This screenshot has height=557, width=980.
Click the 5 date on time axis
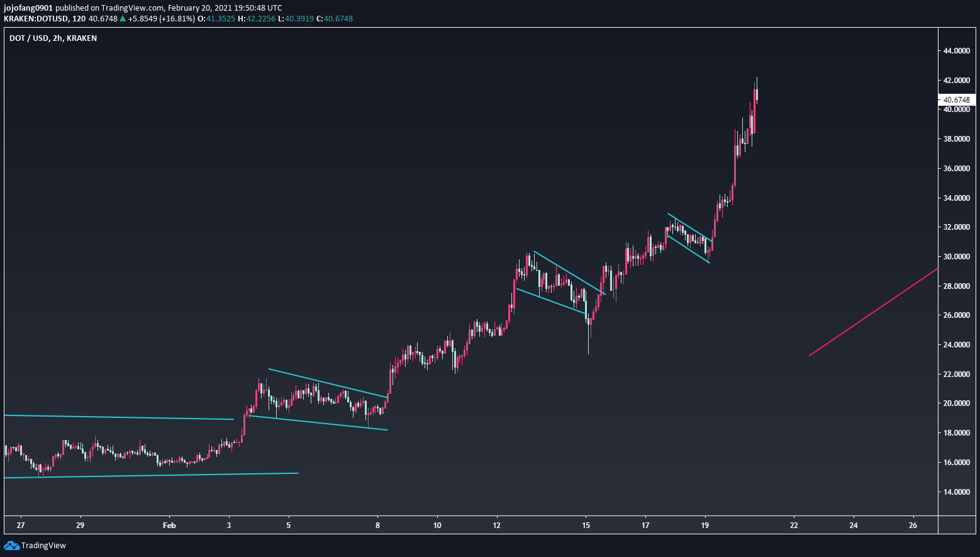[x=289, y=526]
